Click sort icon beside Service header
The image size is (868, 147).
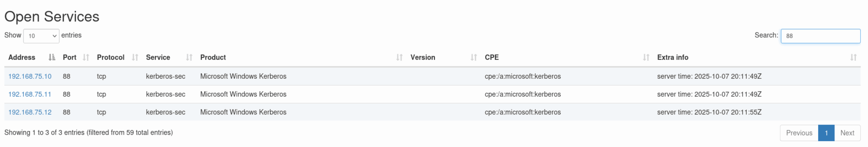pos(189,57)
